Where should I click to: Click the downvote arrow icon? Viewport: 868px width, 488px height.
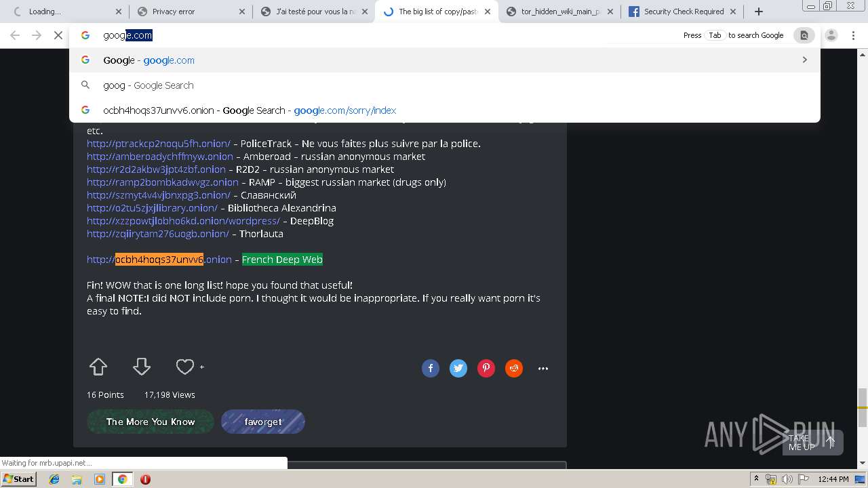coord(142,367)
